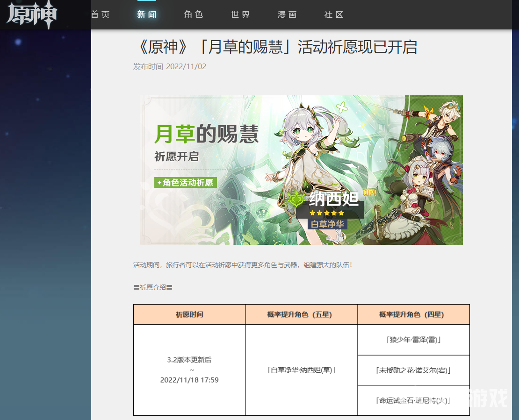
Task: Open the 世界 world menu item
Action: (240, 14)
